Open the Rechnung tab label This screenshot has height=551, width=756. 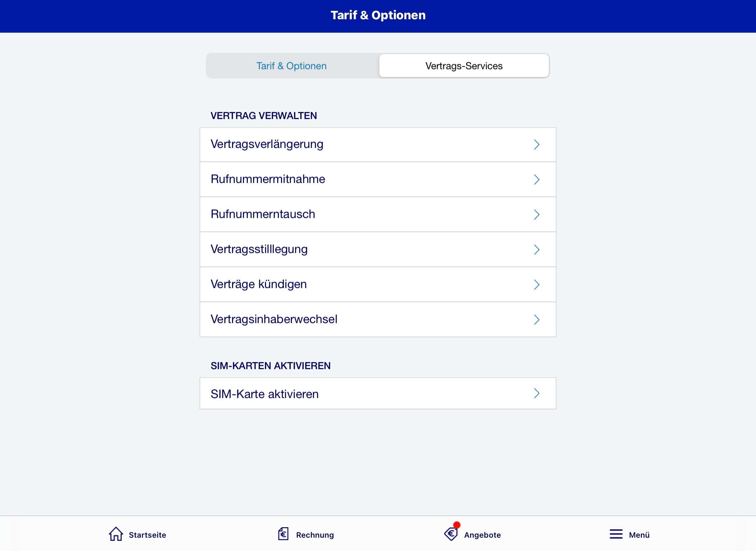[315, 535]
